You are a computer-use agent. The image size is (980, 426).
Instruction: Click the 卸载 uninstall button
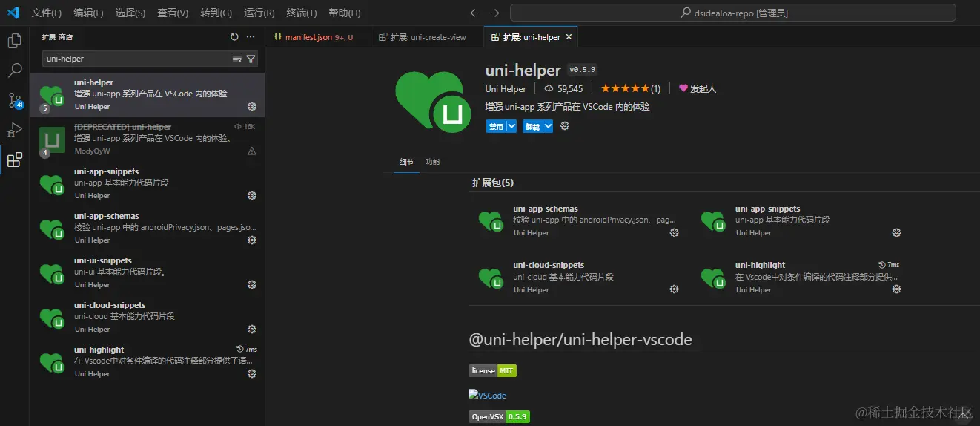pyautogui.click(x=532, y=126)
